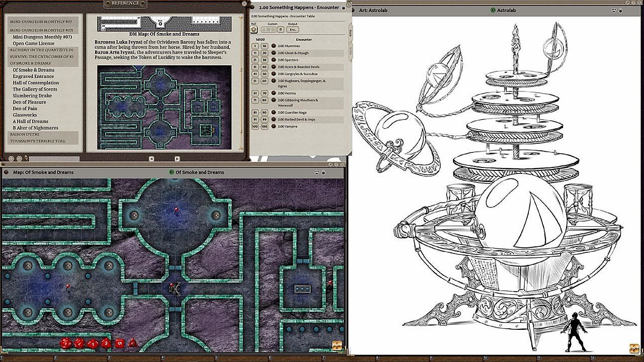
Task: Click the custom modifier field showing 0
Action: pos(281,30)
